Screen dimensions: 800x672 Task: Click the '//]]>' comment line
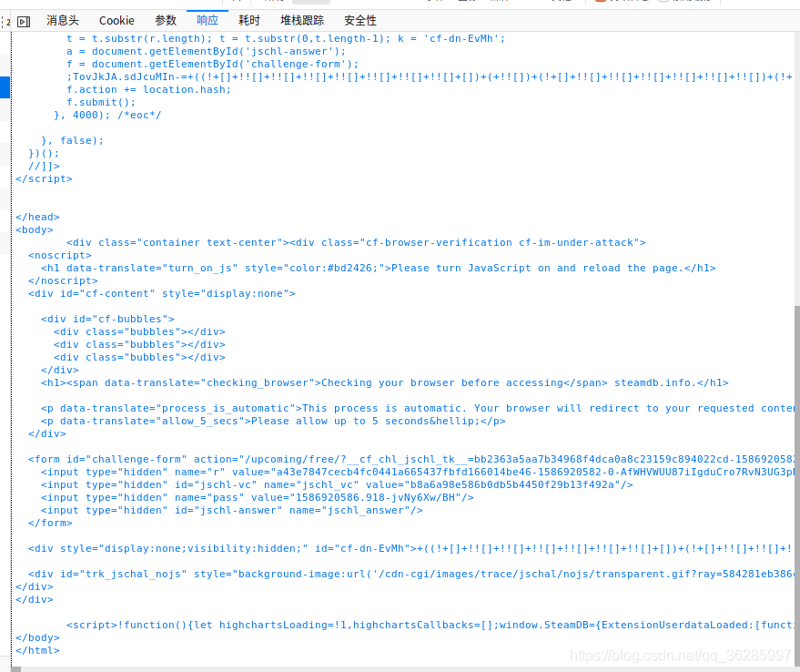[44, 167]
